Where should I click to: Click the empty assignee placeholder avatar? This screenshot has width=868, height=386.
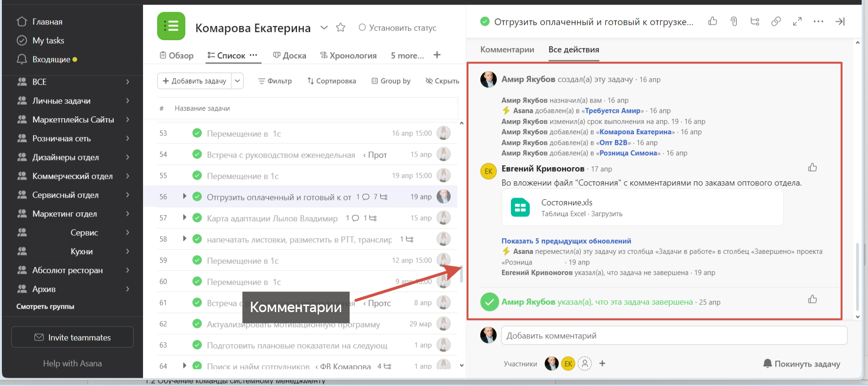[585, 363]
